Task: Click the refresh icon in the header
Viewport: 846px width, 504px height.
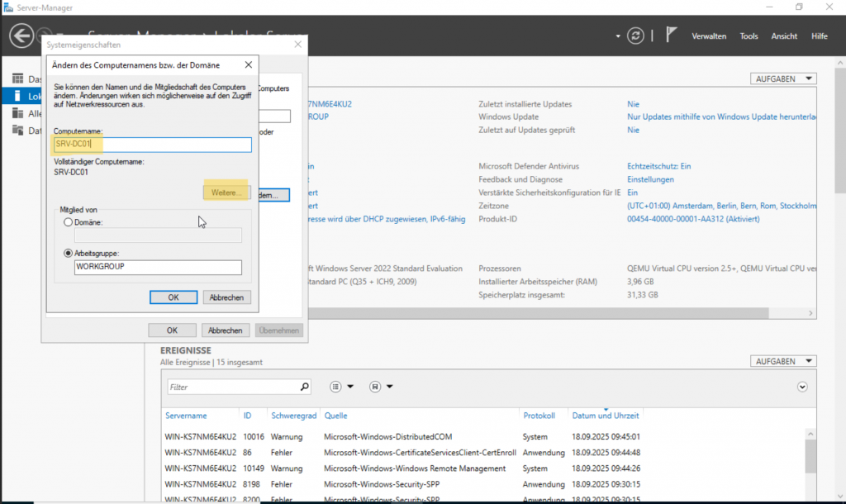Action: click(x=635, y=36)
